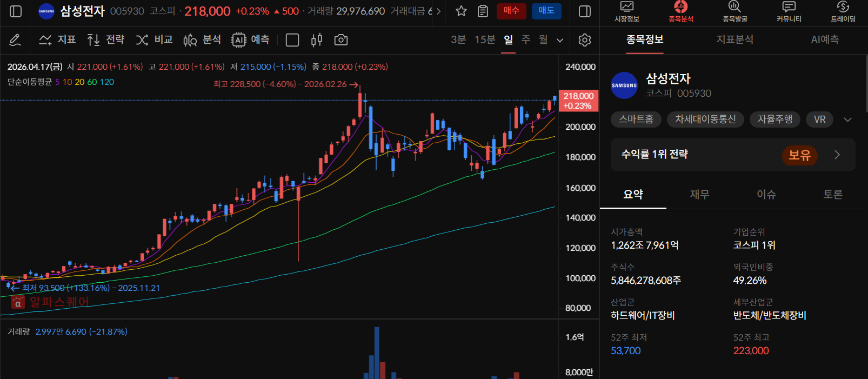This screenshot has height=379, width=868.
Task: Switch to the AI예측 tab
Action: (x=825, y=40)
